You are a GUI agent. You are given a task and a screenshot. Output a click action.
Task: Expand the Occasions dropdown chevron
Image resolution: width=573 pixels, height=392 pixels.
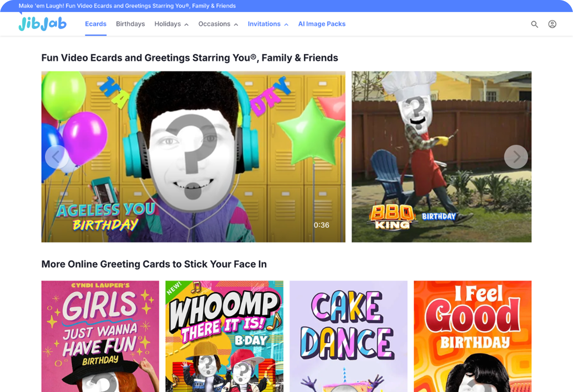(x=236, y=25)
